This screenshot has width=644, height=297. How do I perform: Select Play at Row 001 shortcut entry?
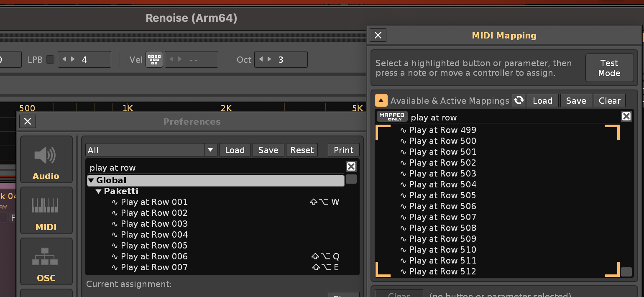(x=154, y=202)
